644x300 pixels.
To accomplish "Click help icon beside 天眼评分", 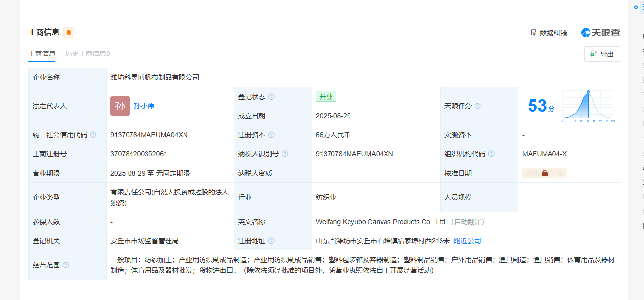I will point(478,106).
